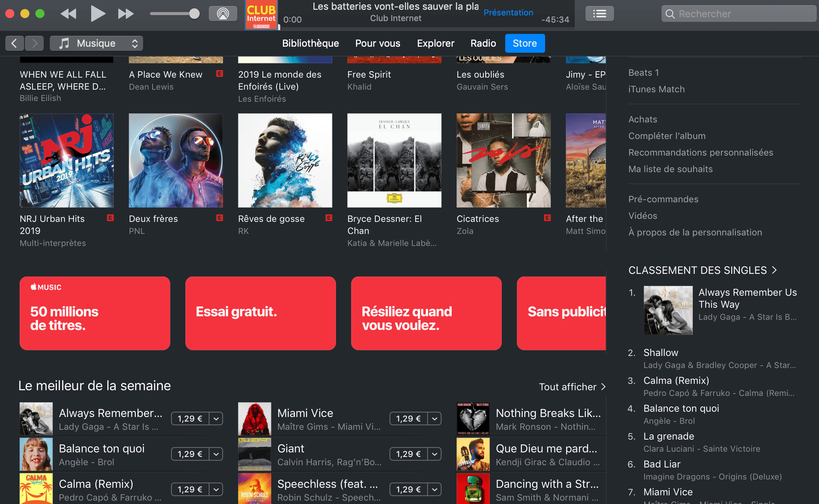The image size is (819, 504).
Task: Buy Balance ton quoi for 1,29 €
Action: (190, 454)
